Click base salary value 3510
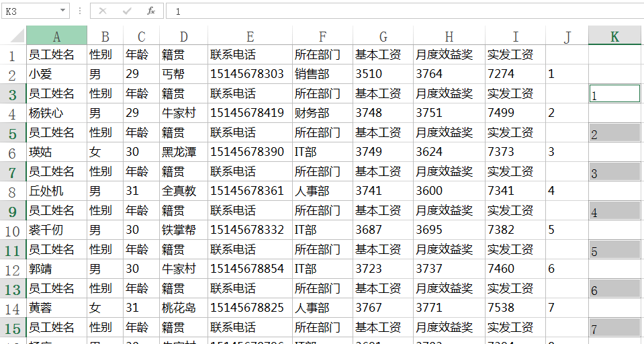The width and height of the screenshot is (644, 344). coord(383,74)
